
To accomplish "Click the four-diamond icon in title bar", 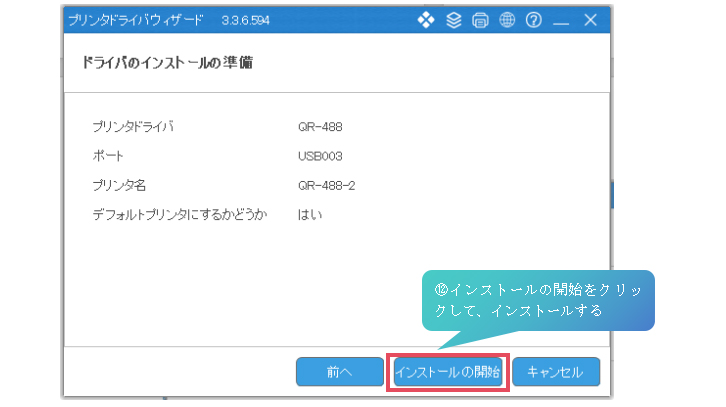I will (426, 20).
